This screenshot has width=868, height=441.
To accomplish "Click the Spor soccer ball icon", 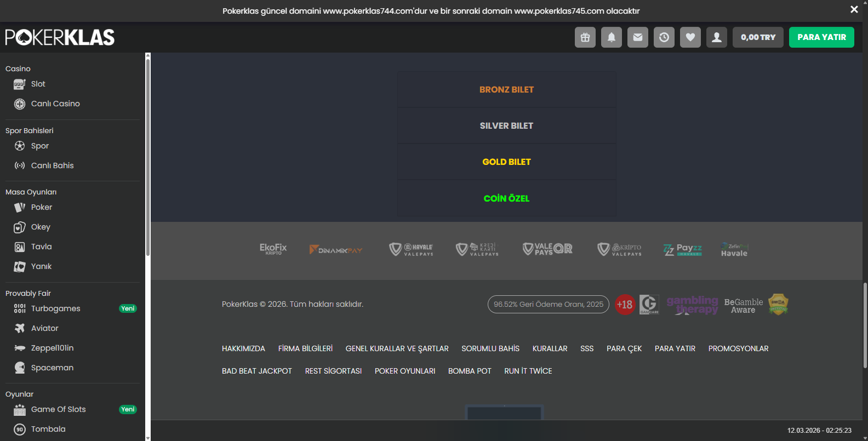I will pyautogui.click(x=20, y=146).
